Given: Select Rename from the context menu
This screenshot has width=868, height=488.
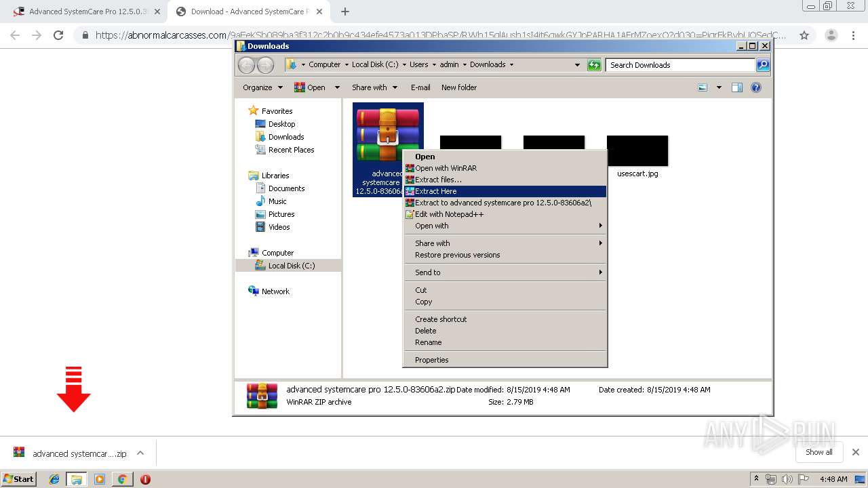Looking at the screenshot, I should click(505, 342).
